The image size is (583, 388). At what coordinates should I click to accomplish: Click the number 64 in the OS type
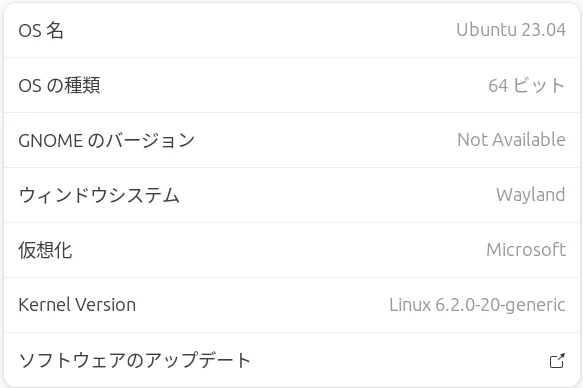pos(498,85)
